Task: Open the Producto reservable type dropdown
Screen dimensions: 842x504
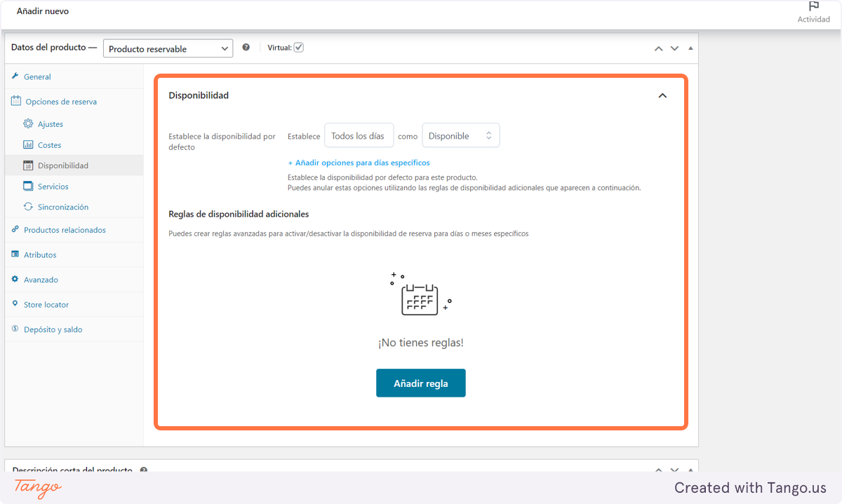Action: point(168,48)
